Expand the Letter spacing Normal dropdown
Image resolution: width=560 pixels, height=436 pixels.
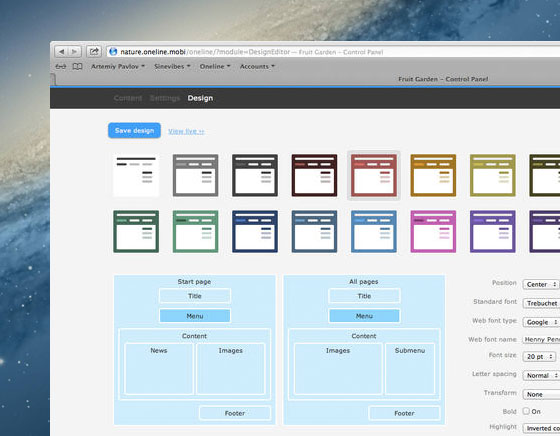pyautogui.click(x=541, y=375)
